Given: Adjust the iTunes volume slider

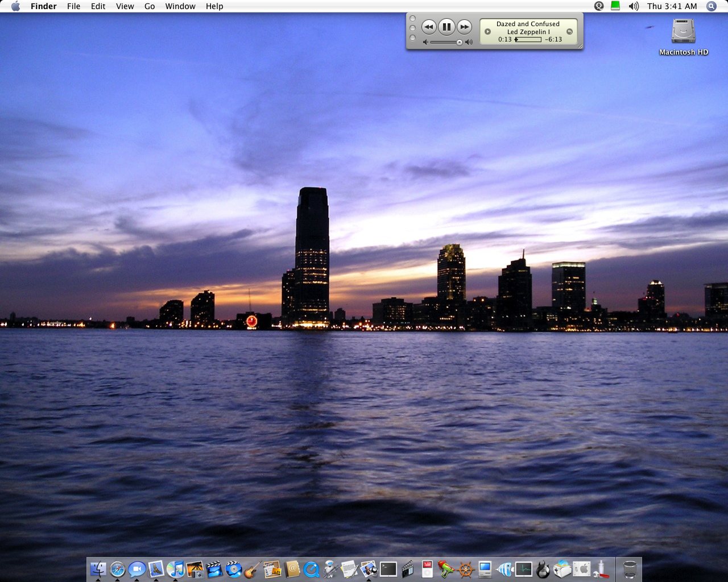Looking at the screenshot, I should [x=446, y=43].
